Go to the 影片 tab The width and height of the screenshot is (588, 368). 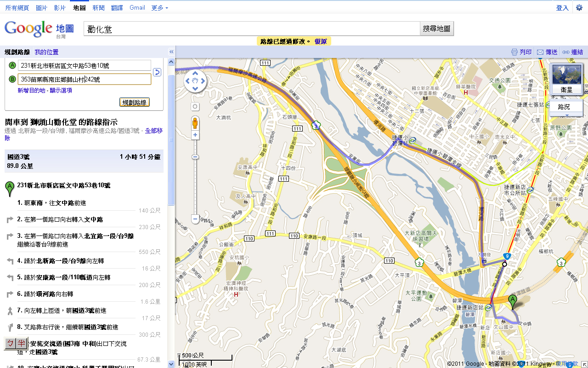(x=60, y=8)
